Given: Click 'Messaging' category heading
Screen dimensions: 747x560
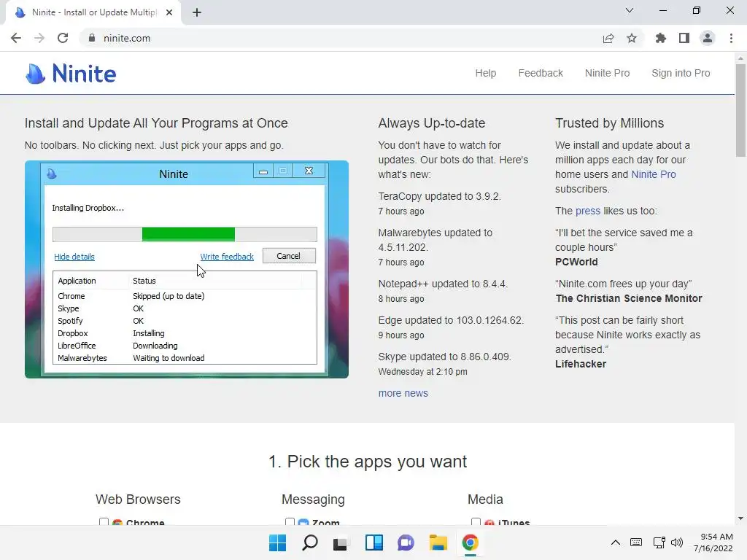Looking at the screenshot, I should click(313, 499).
